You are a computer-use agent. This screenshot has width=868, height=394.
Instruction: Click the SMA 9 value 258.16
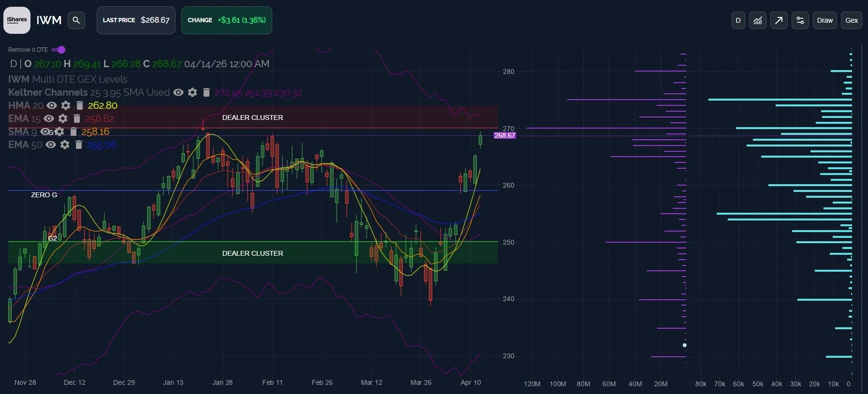point(95,131)
